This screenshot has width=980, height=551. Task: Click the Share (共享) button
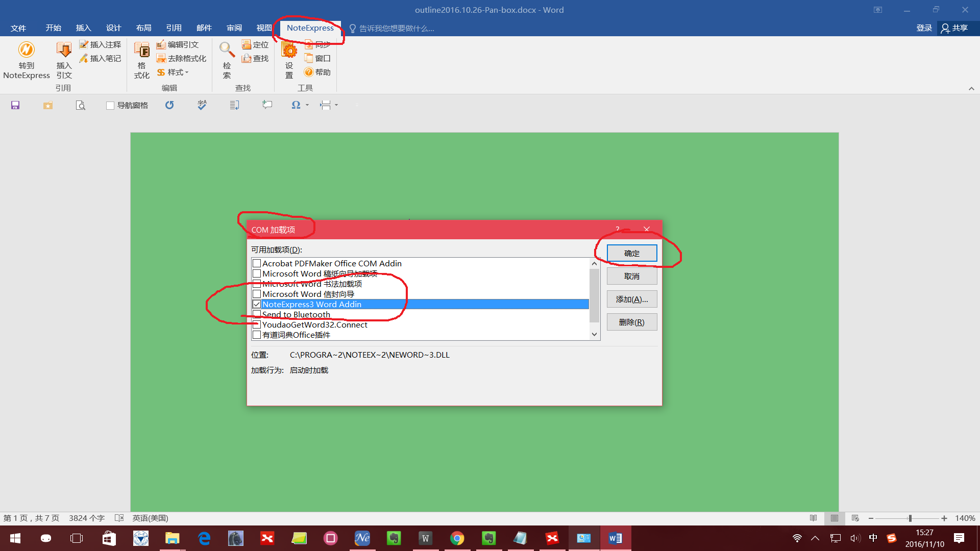[x=955, y=28]
